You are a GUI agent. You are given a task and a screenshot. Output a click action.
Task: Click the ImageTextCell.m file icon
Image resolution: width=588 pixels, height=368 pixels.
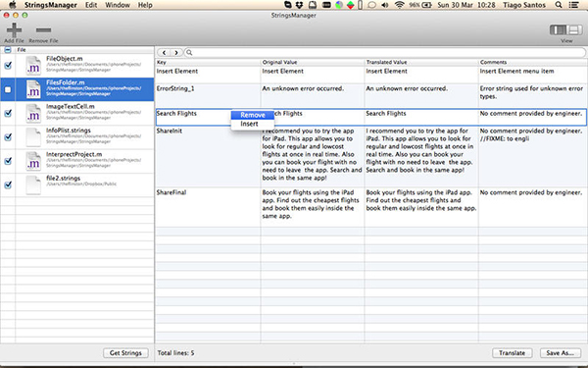pos(33,113)
